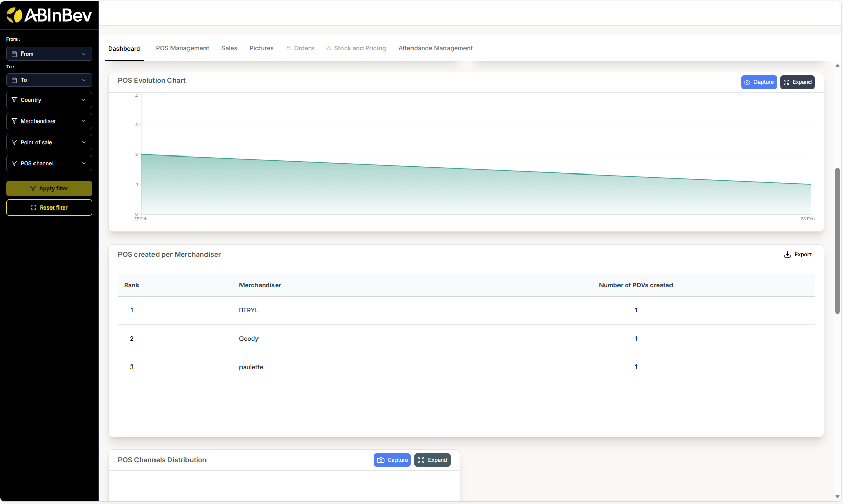Click the vertical page scrollbar thumb
Viewport: 843px width, 504px height.
pyautogui.click(x=837, y=240)
